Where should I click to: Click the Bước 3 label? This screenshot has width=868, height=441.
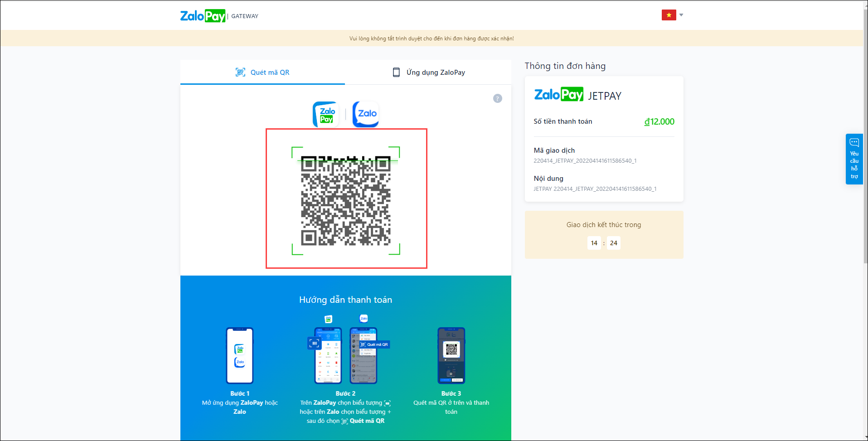point(451,393)
